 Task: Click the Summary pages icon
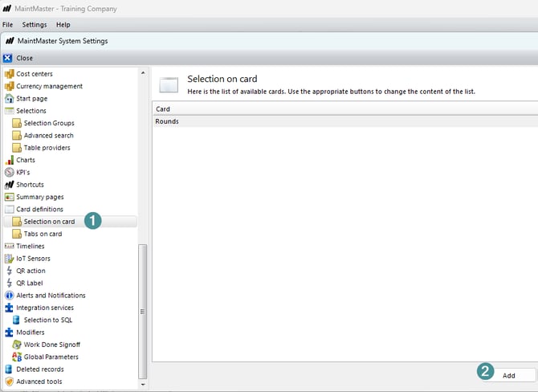tap(10, 197)
